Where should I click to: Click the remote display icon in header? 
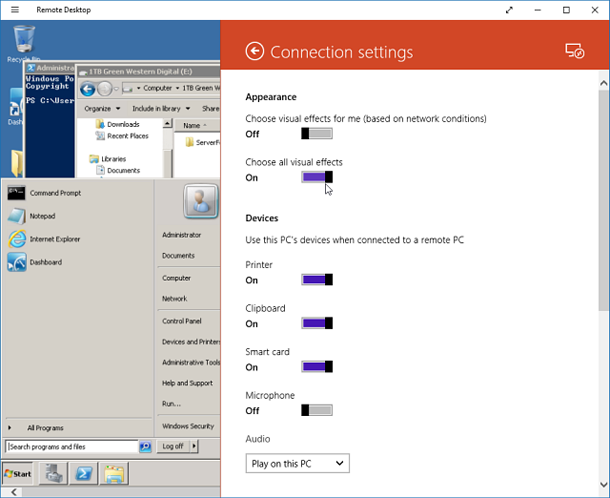coord(574,51)
